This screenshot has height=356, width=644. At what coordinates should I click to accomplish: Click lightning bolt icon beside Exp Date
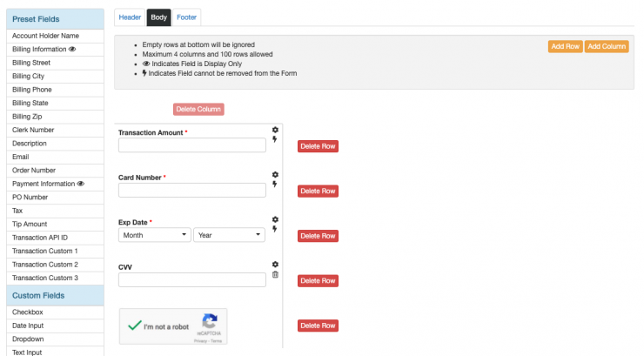click(x=275, y=229)
